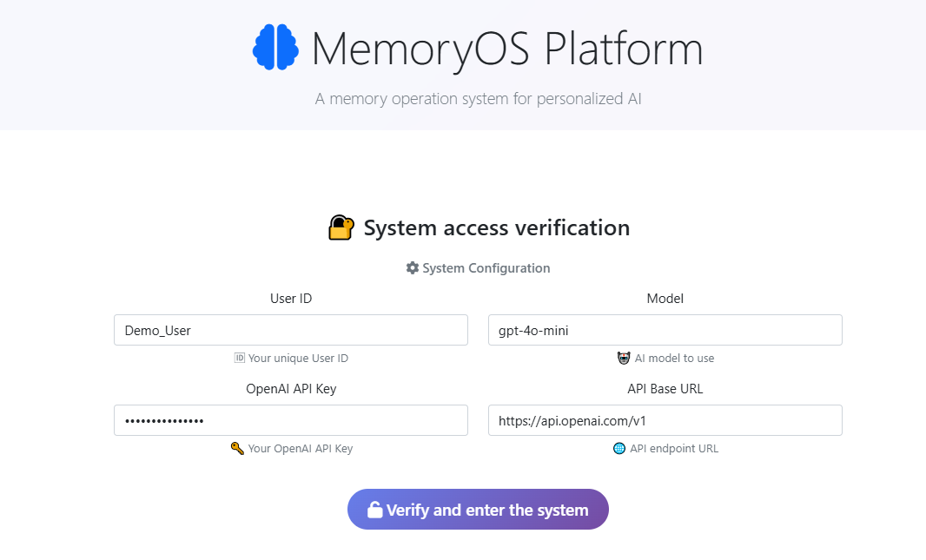The width and height of the screenshot is (926, 560).
Task: Select the Model field showing gpt-4o-mini
Action: [x=665, y=330]
